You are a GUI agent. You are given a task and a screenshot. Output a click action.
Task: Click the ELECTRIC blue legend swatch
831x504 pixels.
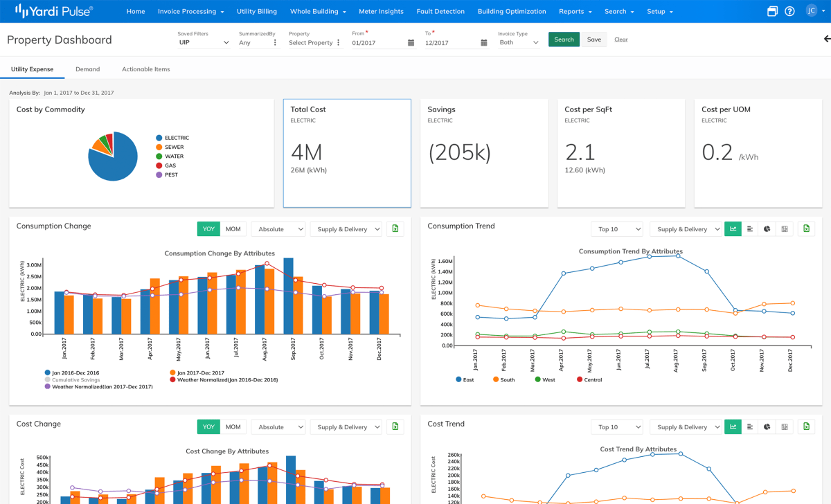click(159, 138)
